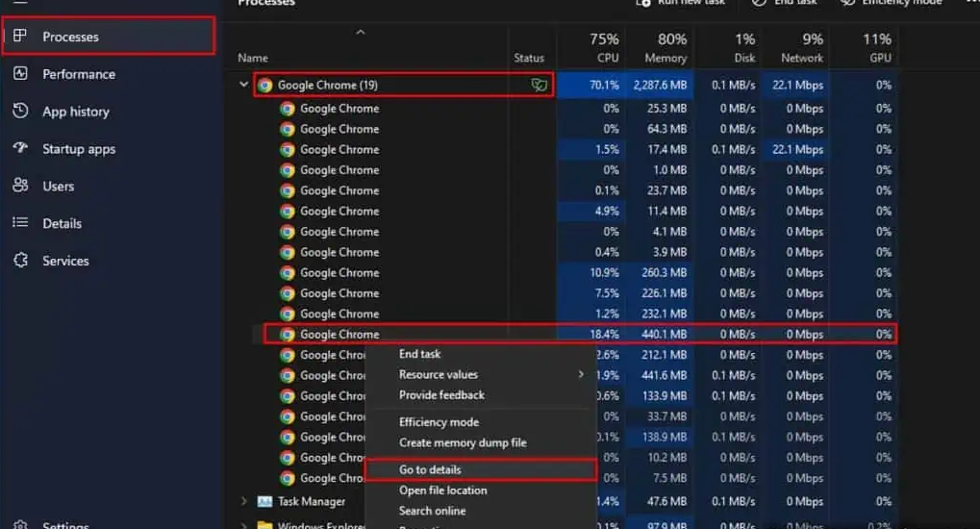This screenshot has width=980, height=529.
Task: Click Chrome icon in the 64.3 MB row
Action: coord(287,129)
